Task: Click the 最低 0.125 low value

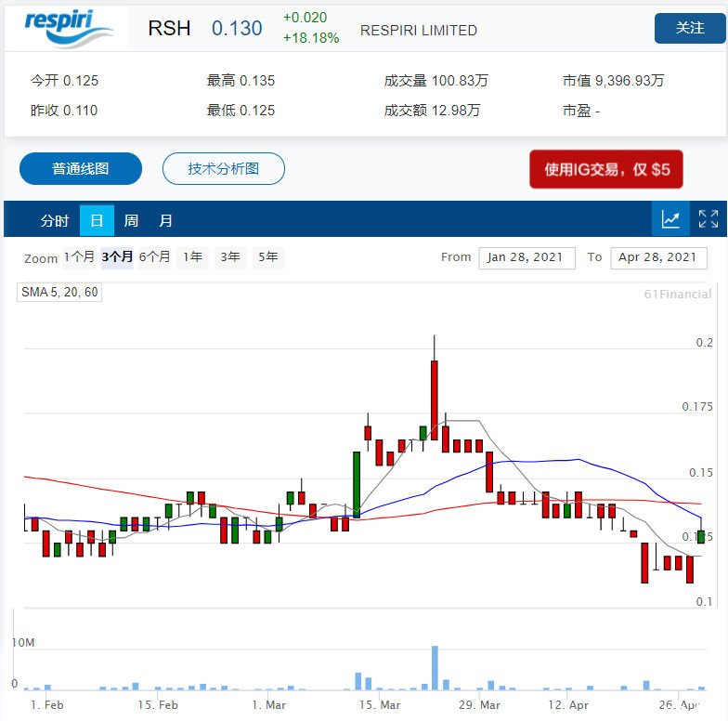Action: (x=240, y=111)
